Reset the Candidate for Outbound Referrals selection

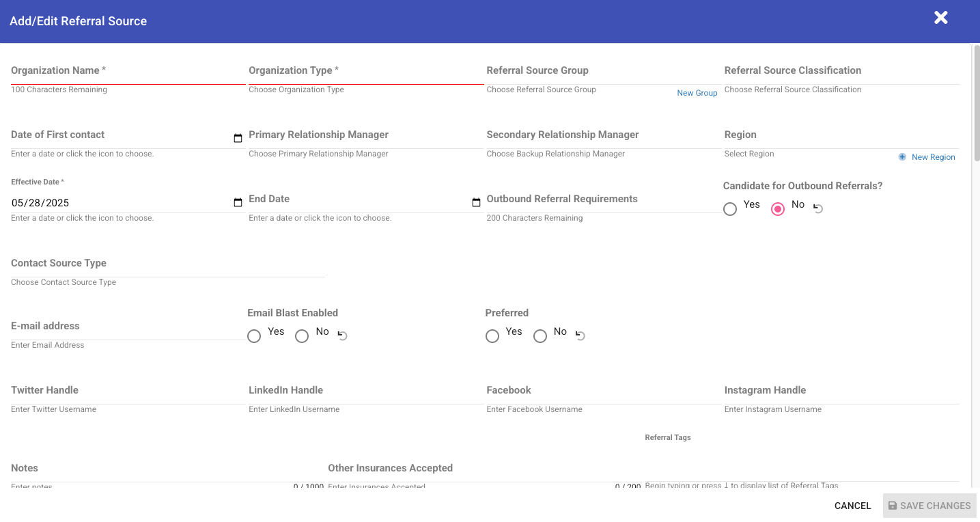818,208
